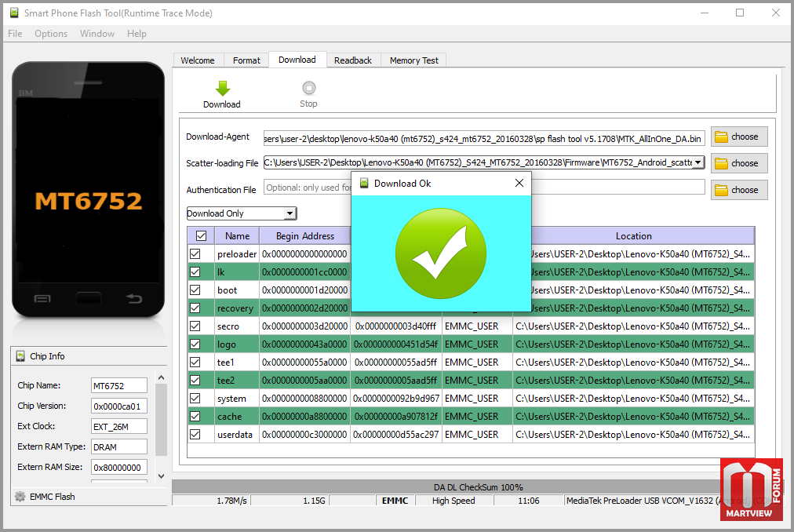Click the High Speed status entry
Image resolution: width=794 pixels, height=532 pixels.
coord(453,501)
